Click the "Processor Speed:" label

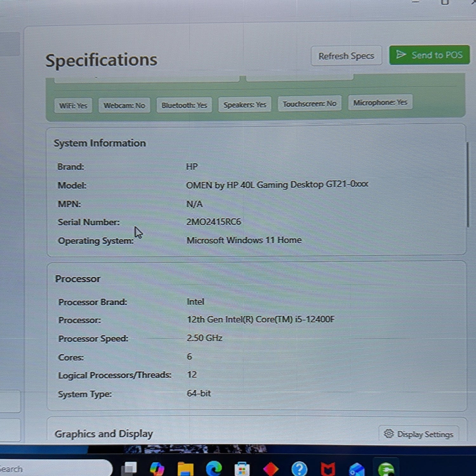coord(93,339)
